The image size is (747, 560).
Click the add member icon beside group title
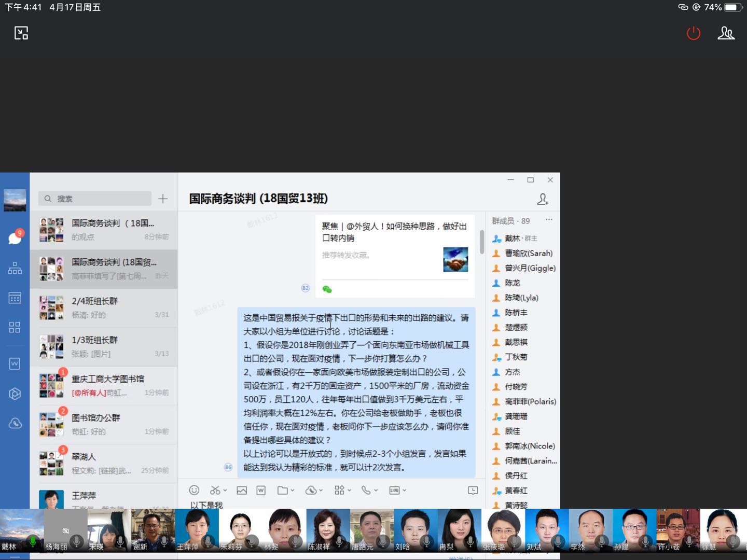point(543,199)
